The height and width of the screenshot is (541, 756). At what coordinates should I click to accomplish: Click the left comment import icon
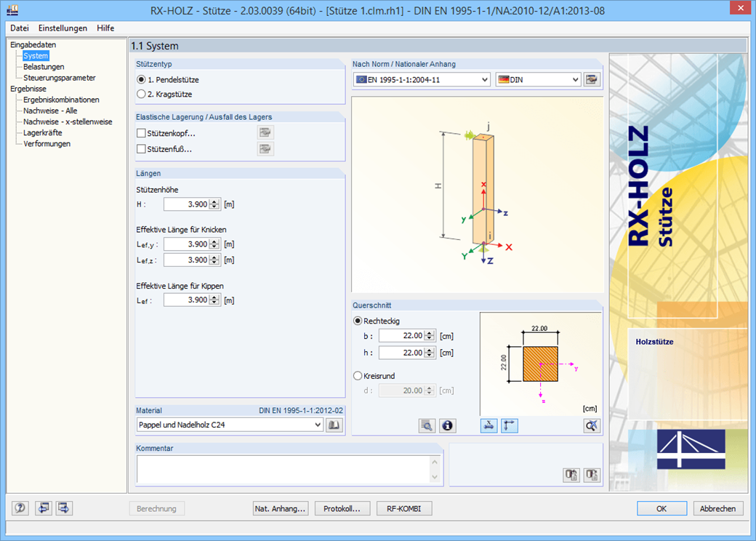point(571,475)
